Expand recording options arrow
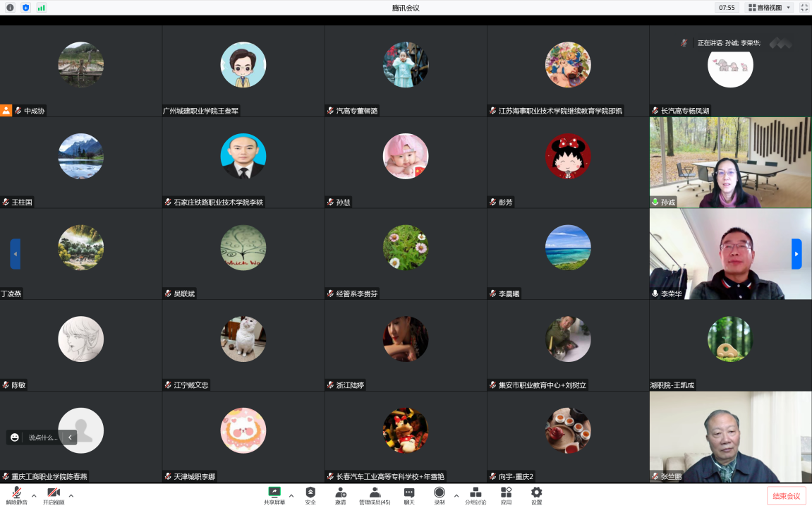This screenshot has width=812, height=508. pos(456,495)
